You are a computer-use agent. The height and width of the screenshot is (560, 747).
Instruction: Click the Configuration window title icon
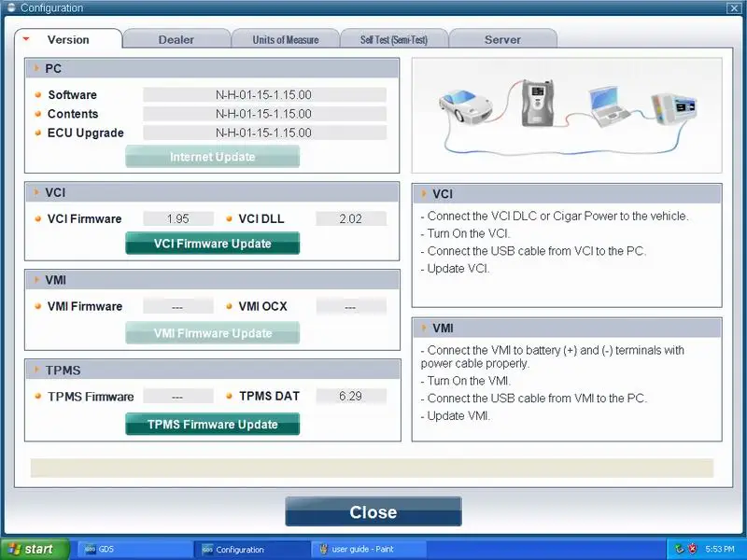pos(11,7)
